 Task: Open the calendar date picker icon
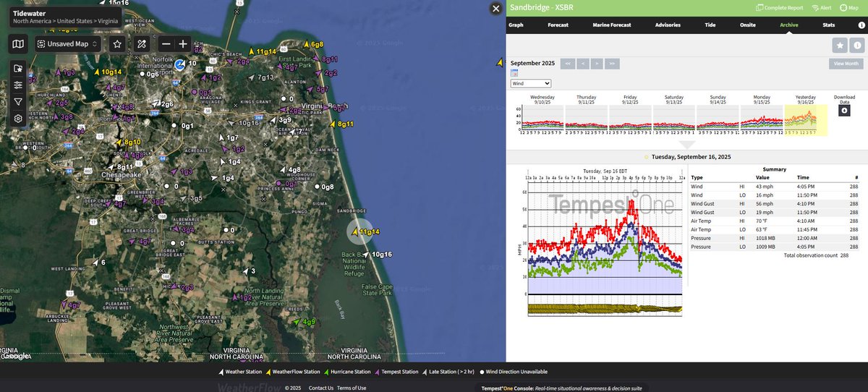point(514,73)
